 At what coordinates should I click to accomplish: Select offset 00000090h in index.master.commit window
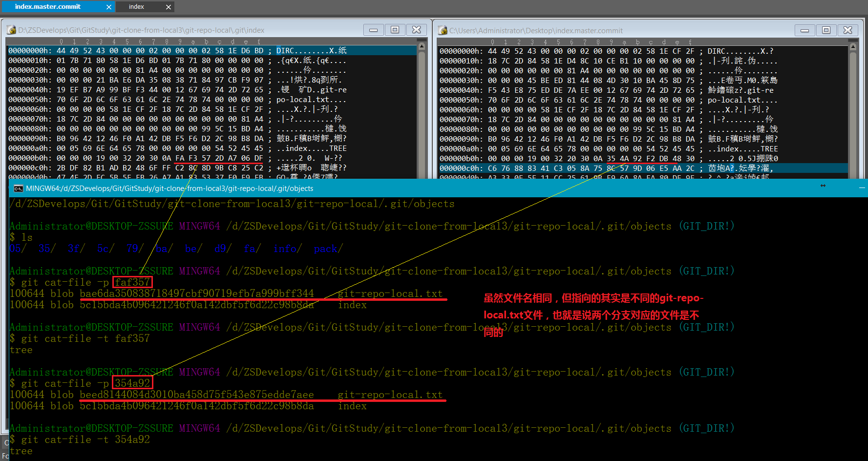461,139
